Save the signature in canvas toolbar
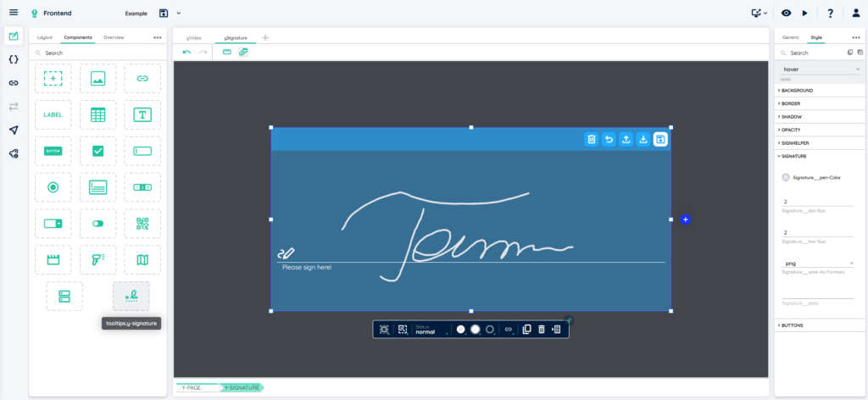Screen dimensions: 868x400 pyautogui.click(x=660, y=140)
